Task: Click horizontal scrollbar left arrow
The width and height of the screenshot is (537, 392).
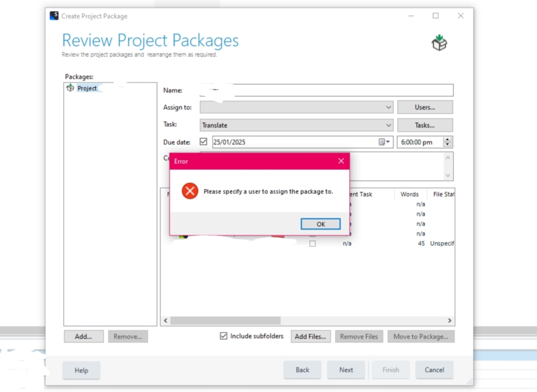Action: [165, 320]
